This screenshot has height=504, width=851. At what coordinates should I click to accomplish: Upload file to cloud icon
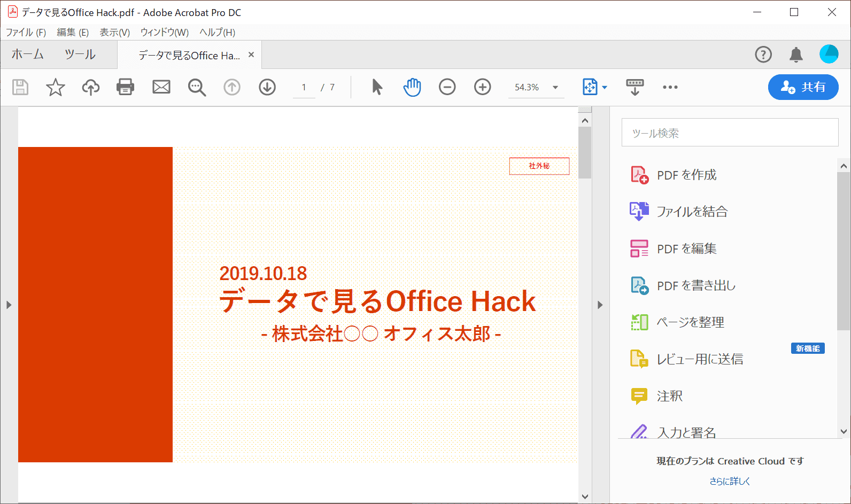tap(91, 87)
